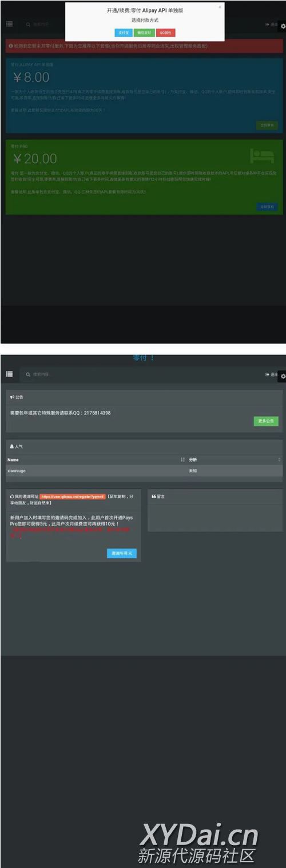Click the 未知 cell in the xiaoniuge row
The width and height of the screenshot is (286, 868).
pos(193,471)
